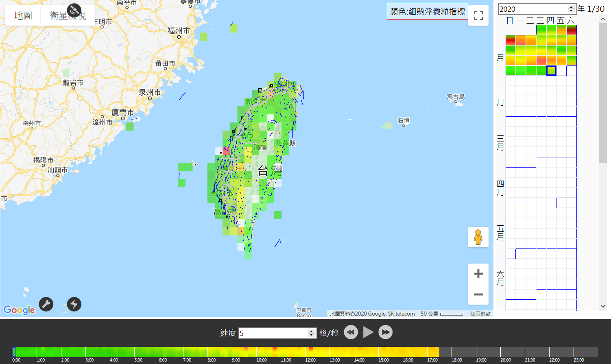
Task: Click the 年 1/30 date label
Action: tap(591, 9)
